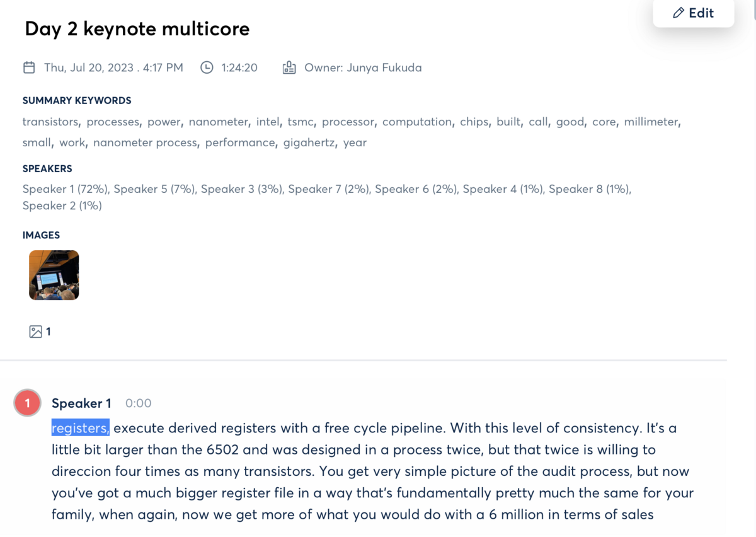Jump to the 0:00 timestamp
Viewport: 756px width, 537px height.
coord(139,403)
